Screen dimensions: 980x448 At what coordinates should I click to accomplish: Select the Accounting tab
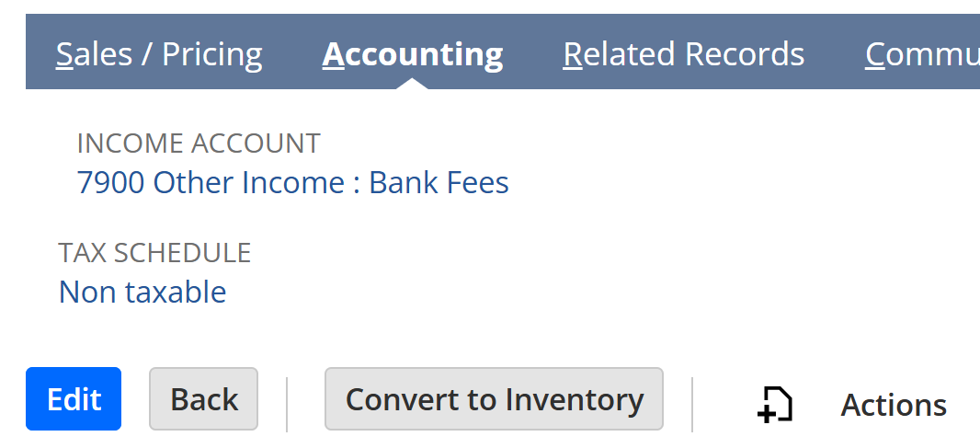413,53
